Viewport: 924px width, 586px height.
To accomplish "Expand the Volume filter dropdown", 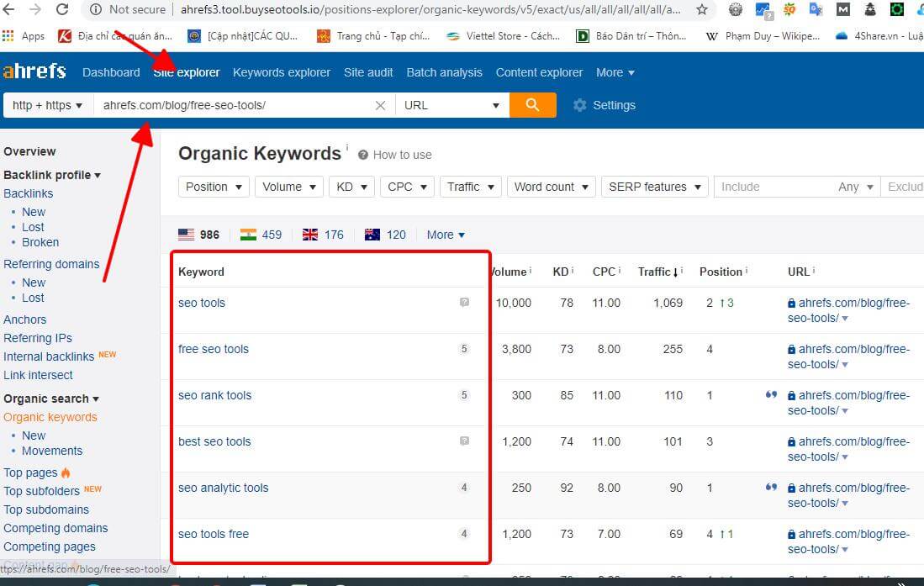I will coord(288,187).
